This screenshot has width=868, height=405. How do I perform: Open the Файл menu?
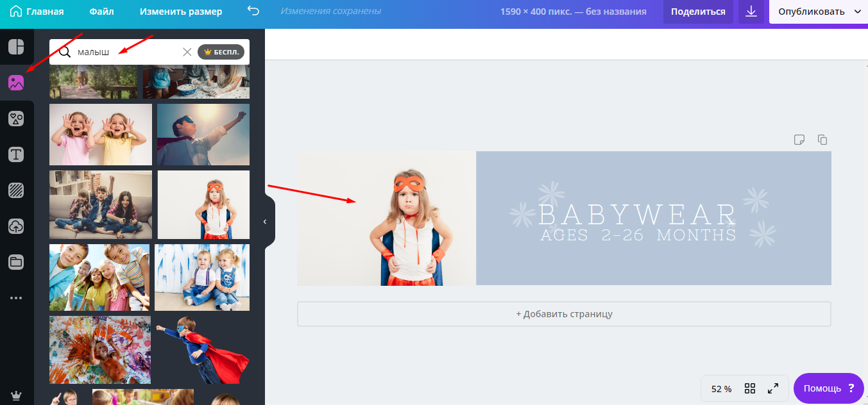(101, 12)
